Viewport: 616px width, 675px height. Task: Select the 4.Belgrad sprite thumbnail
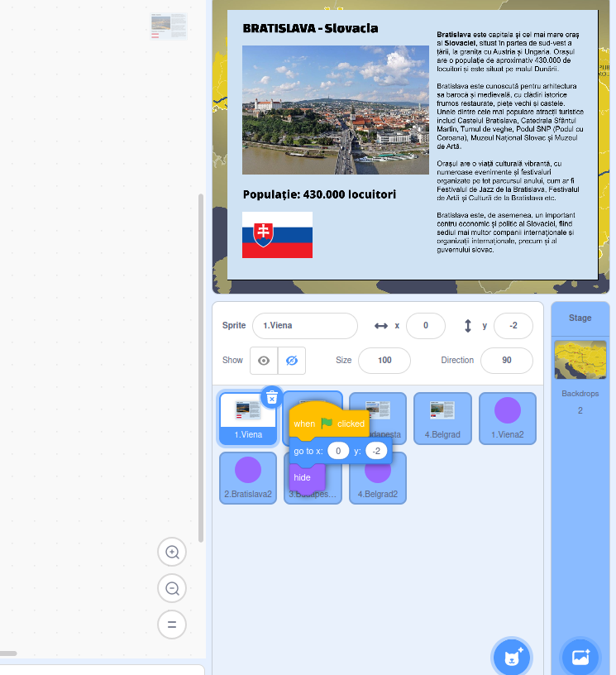click(442, 419)
